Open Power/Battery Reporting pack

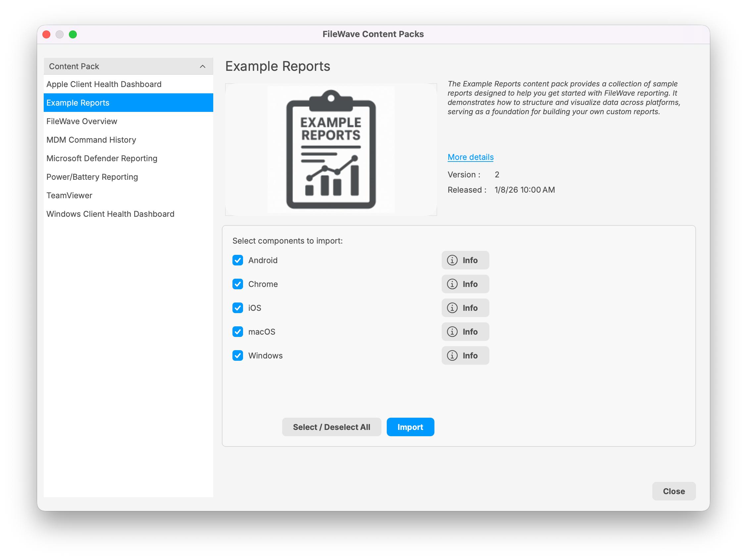tap(128, 177)
